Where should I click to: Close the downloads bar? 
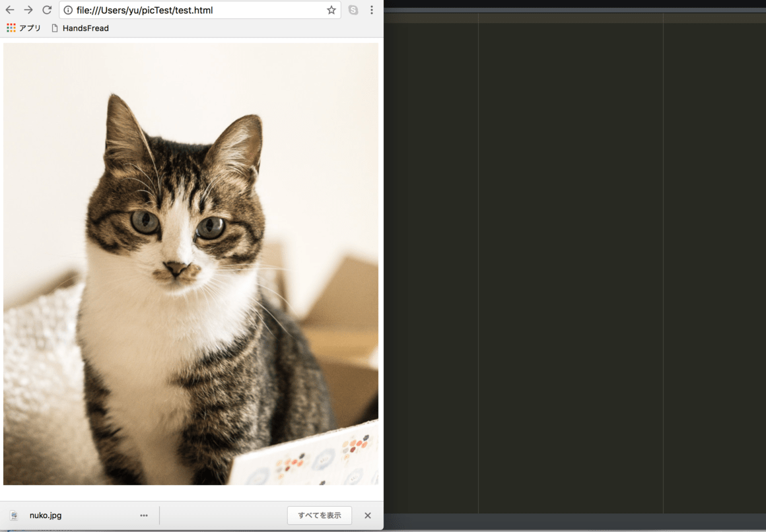(368, 515)
